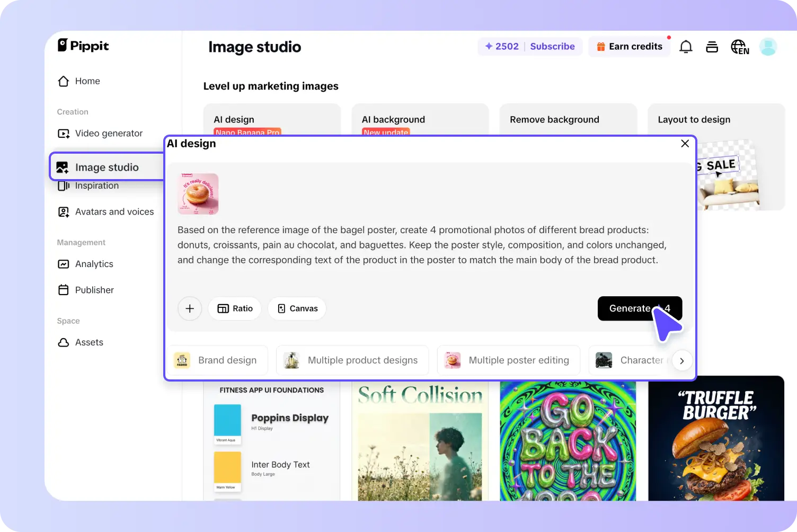Open the Analytics panel
This screenshot has height=532, width=797.
[x=94, y=263]
